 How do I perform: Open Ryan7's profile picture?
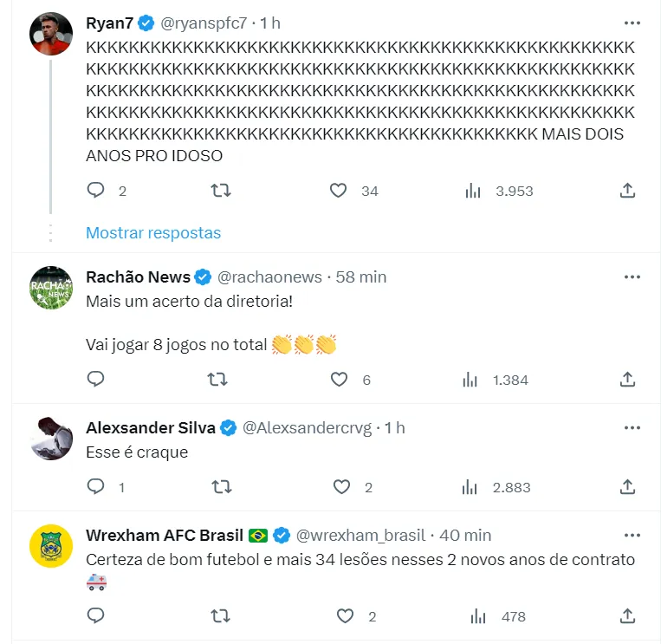coord(51,33)
